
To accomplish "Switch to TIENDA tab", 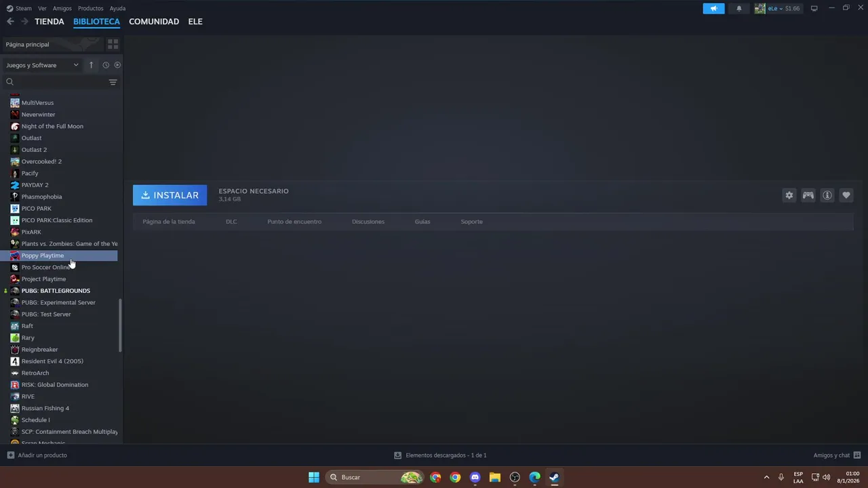I will point(50,22).
